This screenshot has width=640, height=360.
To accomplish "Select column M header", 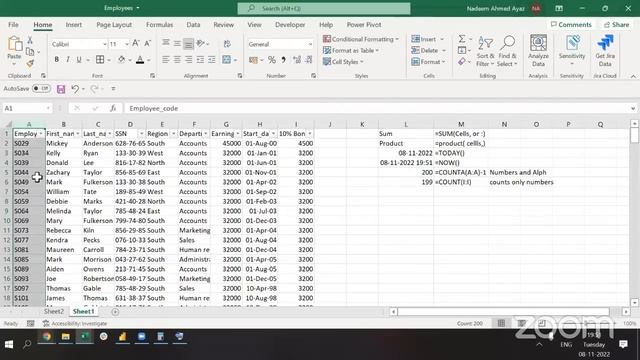I will [x=461, y=124].
